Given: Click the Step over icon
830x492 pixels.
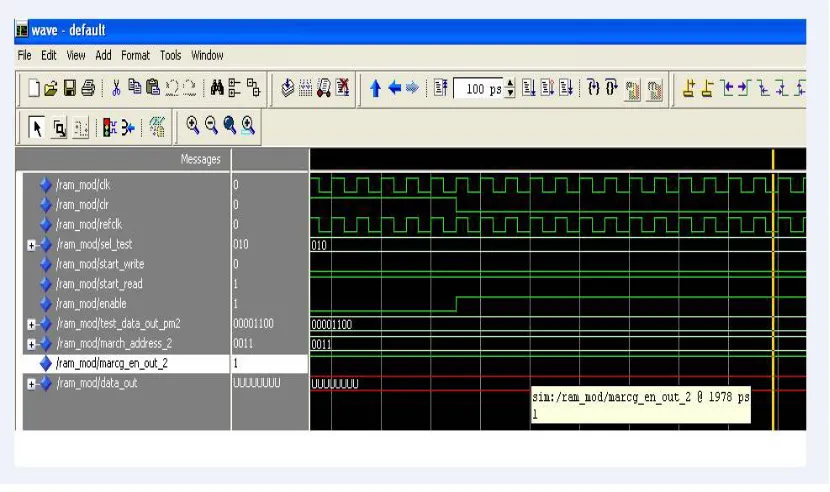Looking at the screenshot, I should [611, 87].
